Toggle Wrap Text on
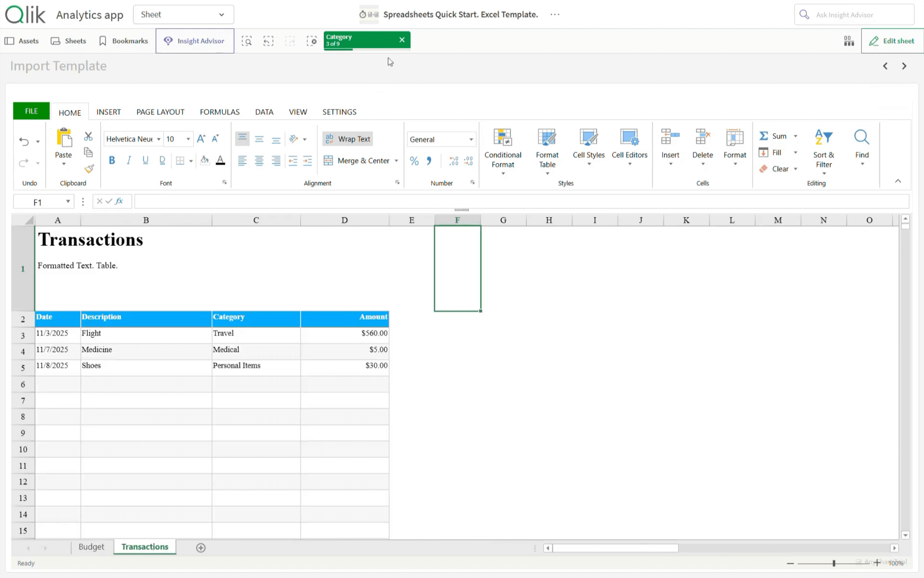Viewport: 924px width, 578px height. [347, 139]
